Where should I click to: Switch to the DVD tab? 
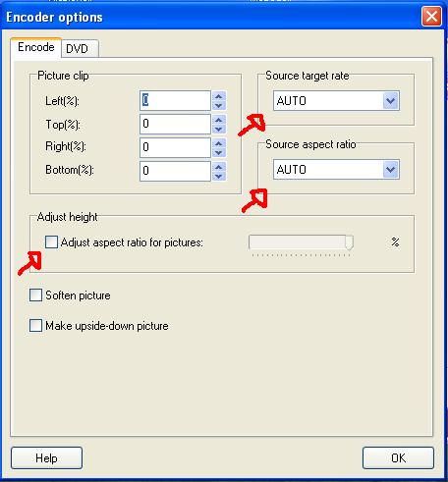(x=79, y=49)
